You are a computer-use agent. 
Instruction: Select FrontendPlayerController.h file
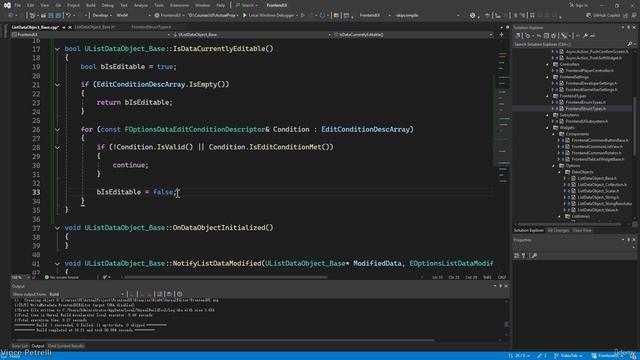[x=589, y=71]
